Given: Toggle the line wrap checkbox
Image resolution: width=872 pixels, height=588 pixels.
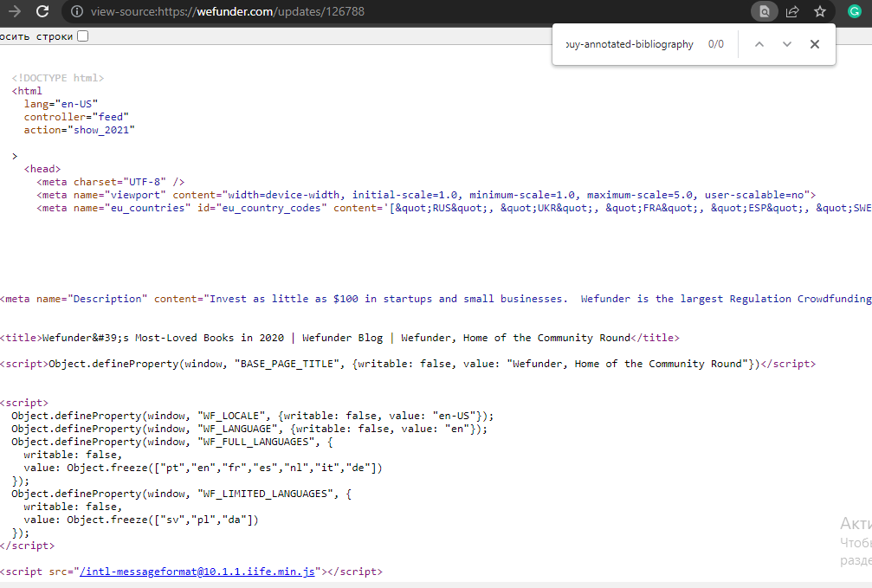Looking at the screenshot, I should (83, 36).
